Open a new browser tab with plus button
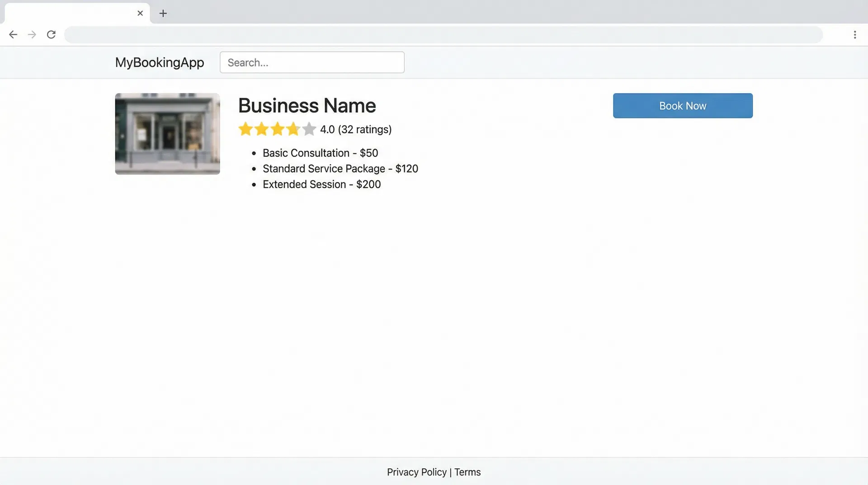 pyautogui.click(x=163, y=13)
